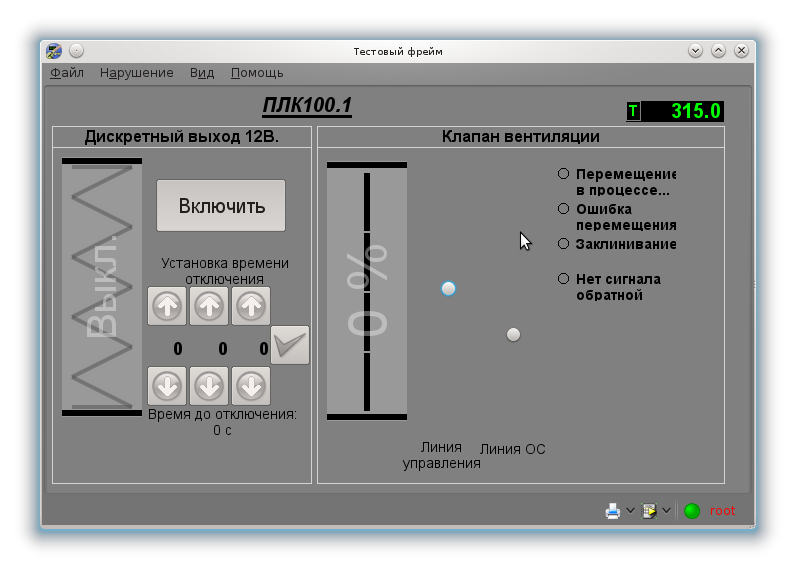Image resolution: width=796 pixels, height=569 pixels.
Task: Select the Заклинивание radio indicator
Action: pyautogui.click(x=564, y=244)
